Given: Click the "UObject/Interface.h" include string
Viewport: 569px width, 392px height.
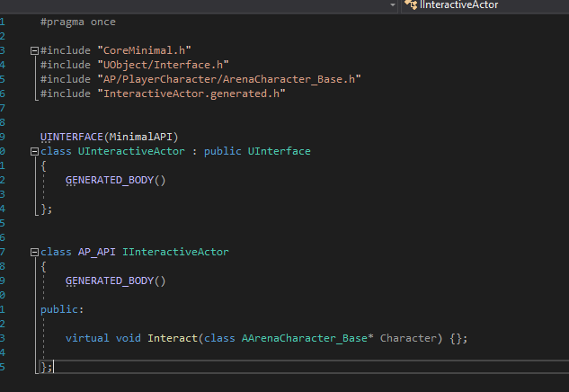Looking at the screenshot, I should pos(163,65).
